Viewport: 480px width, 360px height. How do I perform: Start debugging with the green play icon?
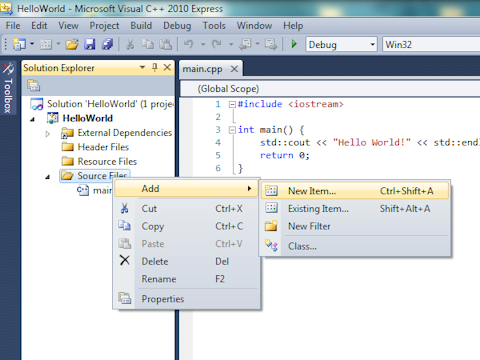[294, 44]
